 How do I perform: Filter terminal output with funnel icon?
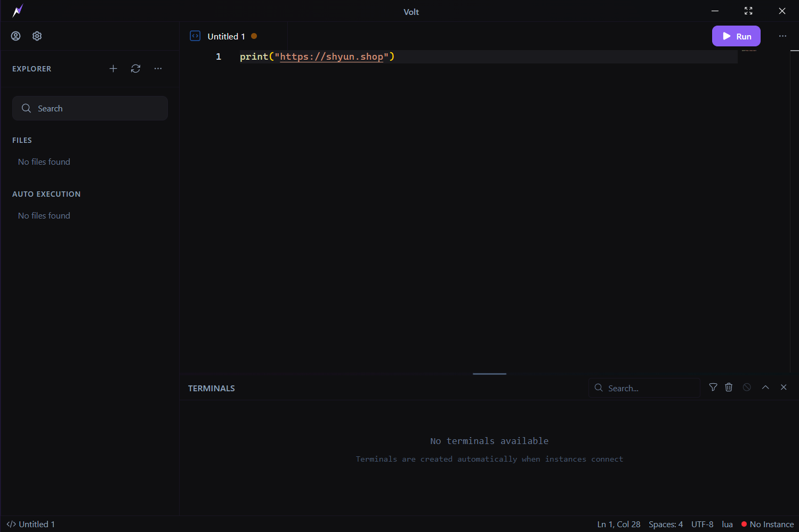(713, 388)
